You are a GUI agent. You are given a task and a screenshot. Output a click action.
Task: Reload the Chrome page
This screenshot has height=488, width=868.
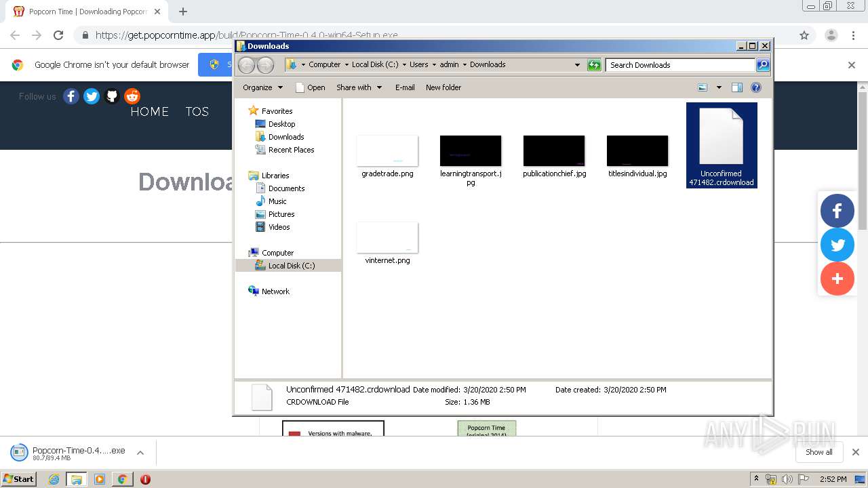(x=58, y=35)
